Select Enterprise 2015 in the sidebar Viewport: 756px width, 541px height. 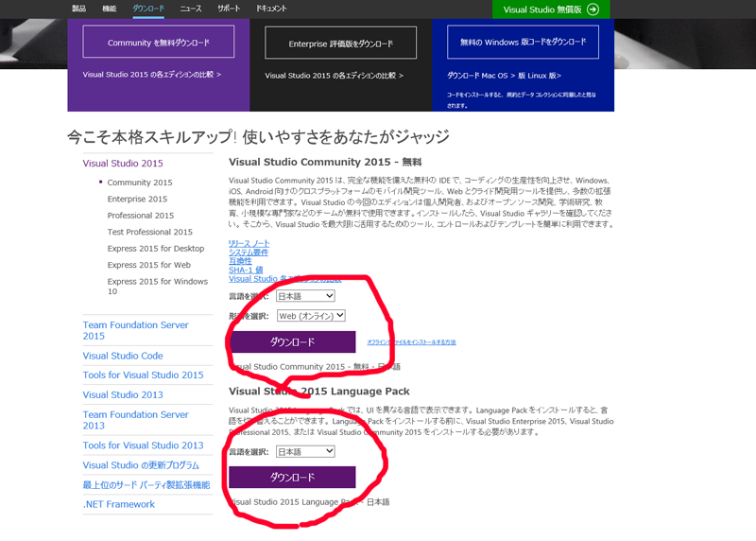pyautogui.click(x=137, y=199)
